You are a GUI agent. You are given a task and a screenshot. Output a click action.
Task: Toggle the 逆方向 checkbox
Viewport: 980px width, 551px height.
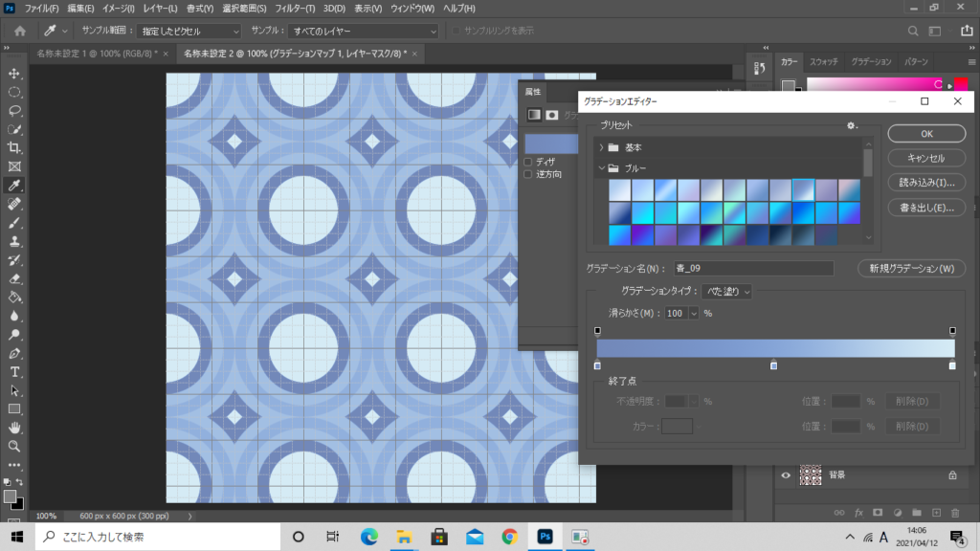click(x=528, y=174)
